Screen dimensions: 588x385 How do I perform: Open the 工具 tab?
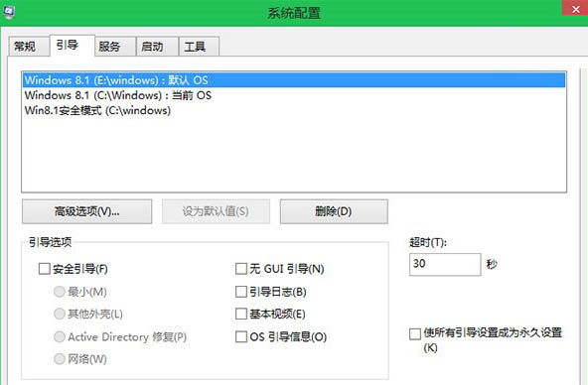199,47
